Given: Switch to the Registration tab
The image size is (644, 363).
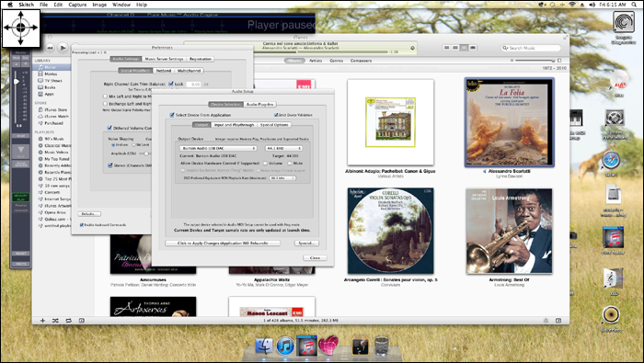Looking at the screenshot, I should (200, 59).
